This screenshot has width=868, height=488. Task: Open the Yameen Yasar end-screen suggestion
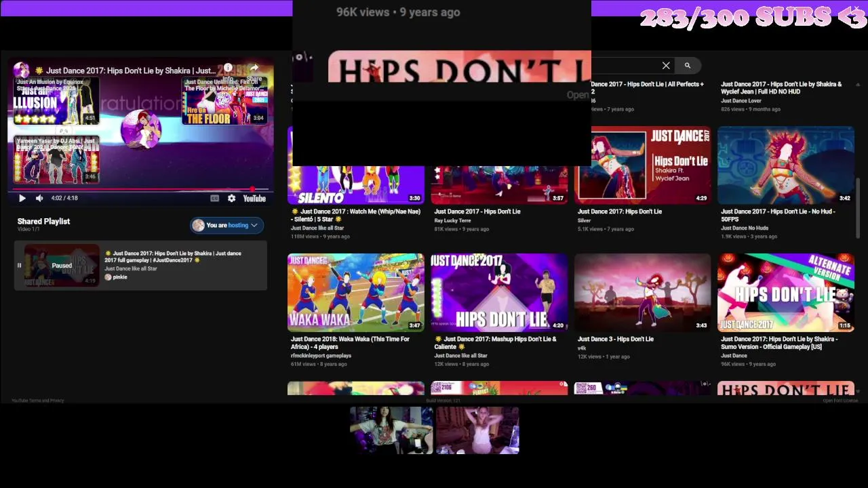tap(57, 160)
